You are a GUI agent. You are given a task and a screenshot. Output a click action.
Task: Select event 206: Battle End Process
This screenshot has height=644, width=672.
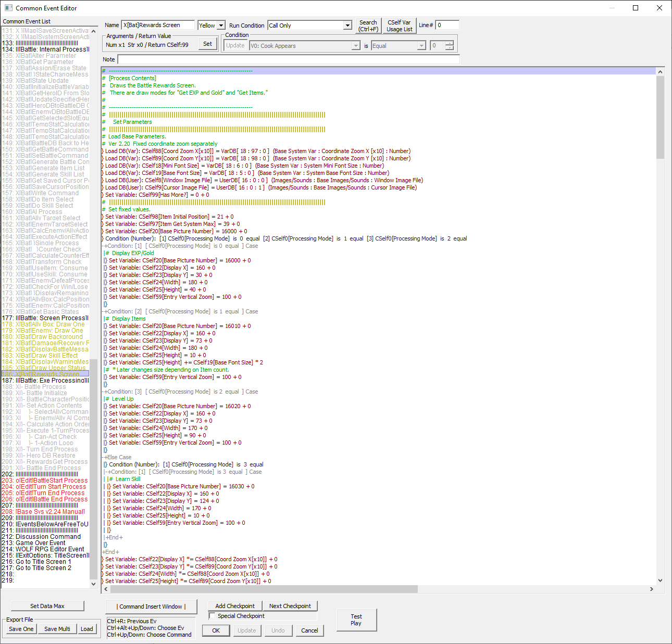(45, 499)
